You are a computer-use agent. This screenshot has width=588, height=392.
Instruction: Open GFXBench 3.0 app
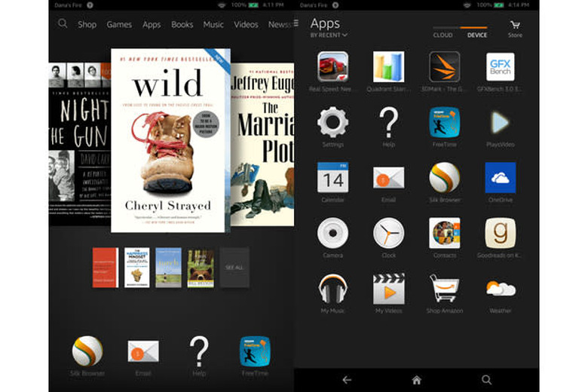pos(500,66)
